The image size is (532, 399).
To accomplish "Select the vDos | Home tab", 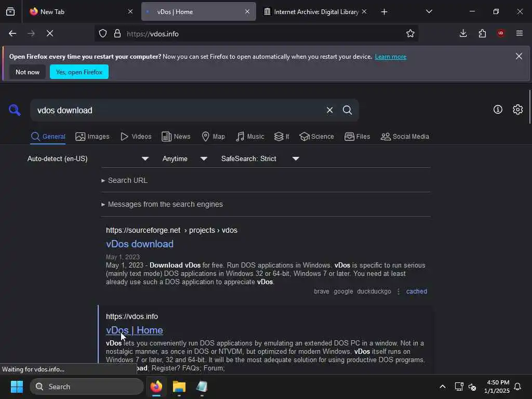I will [198, 11].
